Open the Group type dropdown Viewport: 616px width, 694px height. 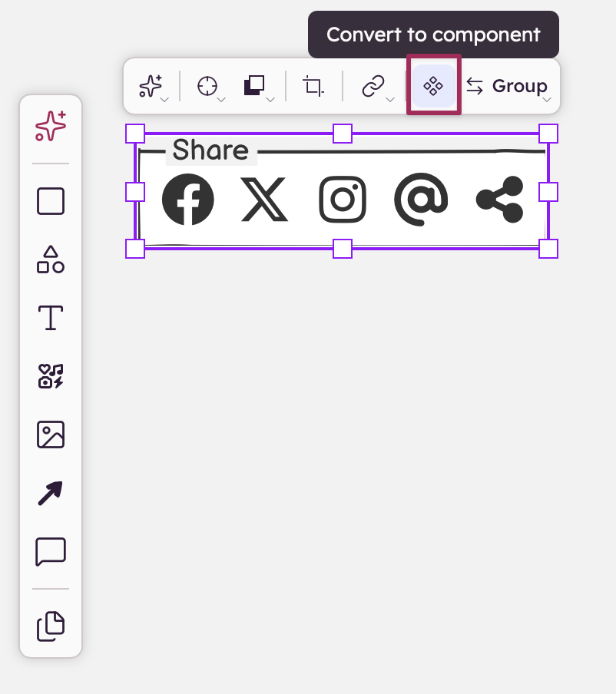click(508, 87)
